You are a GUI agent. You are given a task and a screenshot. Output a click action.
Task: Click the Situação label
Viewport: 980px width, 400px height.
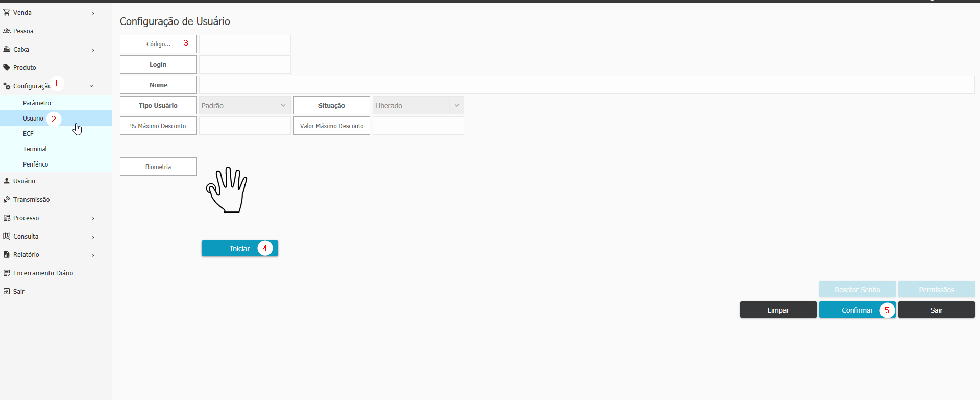pos(332,105)
